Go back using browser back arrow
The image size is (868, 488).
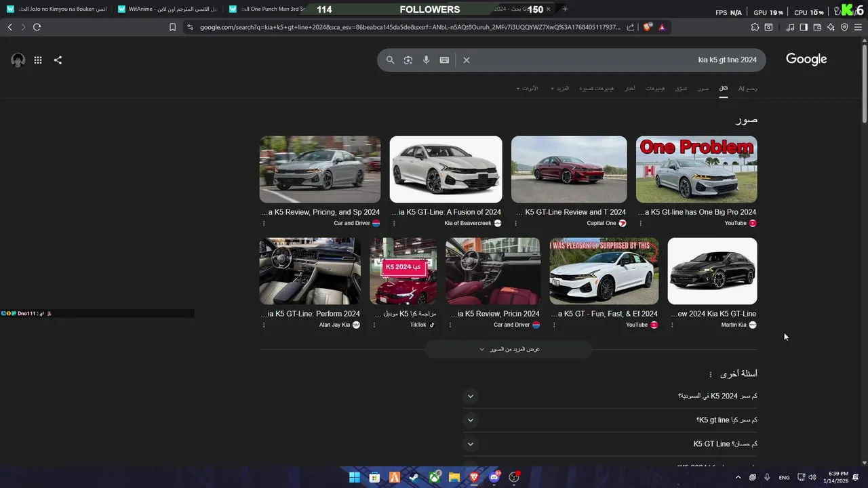tap(10, 27)
